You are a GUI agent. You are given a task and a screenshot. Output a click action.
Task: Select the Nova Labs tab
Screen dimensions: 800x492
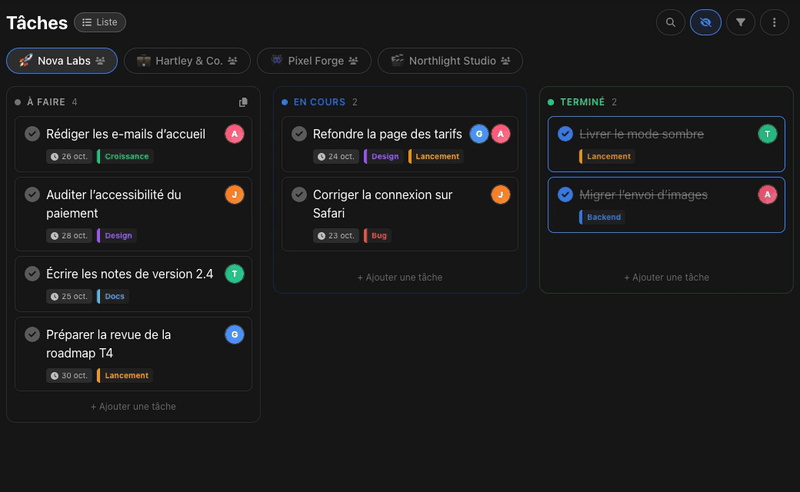pyautogui.click(x=62, y=61)
